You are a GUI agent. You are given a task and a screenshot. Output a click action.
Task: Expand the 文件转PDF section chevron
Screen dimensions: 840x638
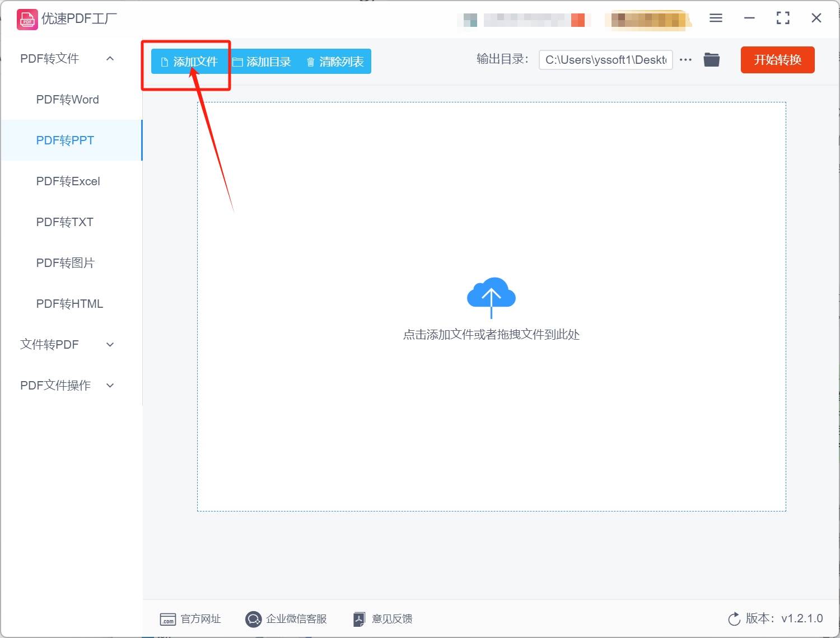(110, 345)
